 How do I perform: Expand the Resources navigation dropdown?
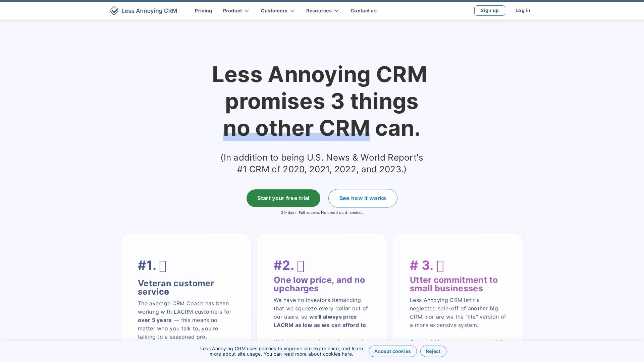coord(322,11)
